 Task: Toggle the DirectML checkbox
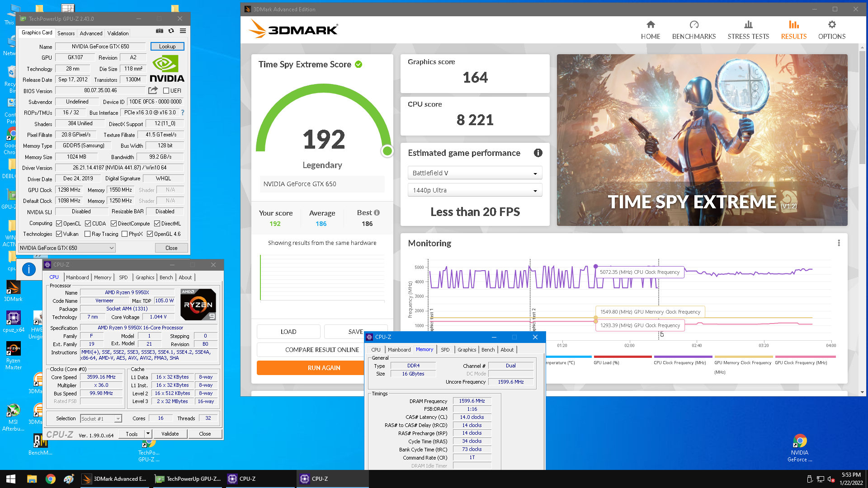coord(157,223)
